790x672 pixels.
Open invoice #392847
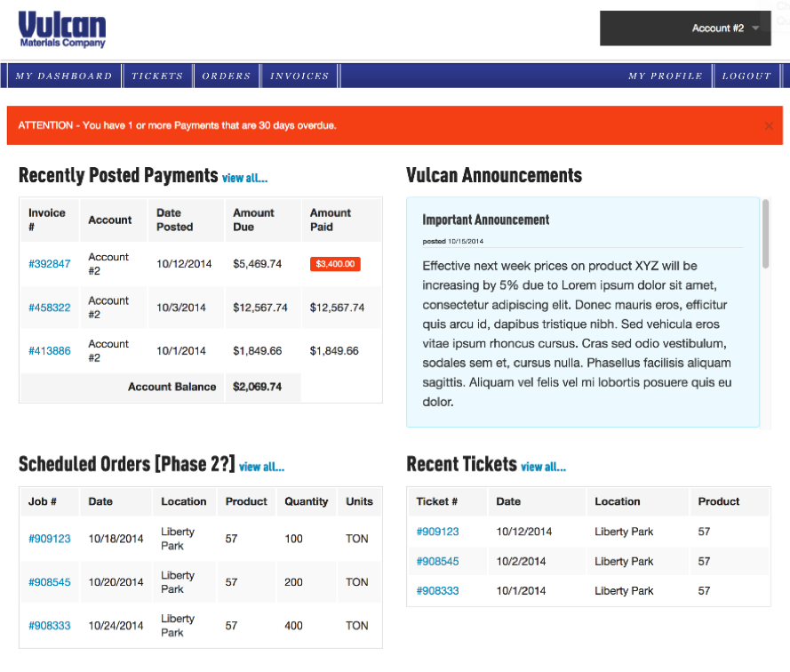[x=50, y=264]
